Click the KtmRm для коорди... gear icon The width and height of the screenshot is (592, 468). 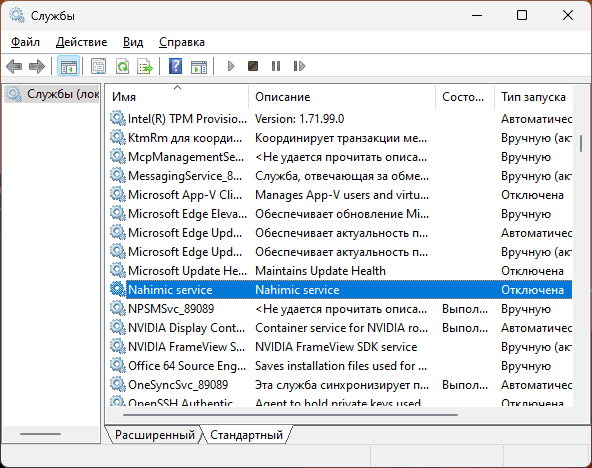[x=117, y=137]
